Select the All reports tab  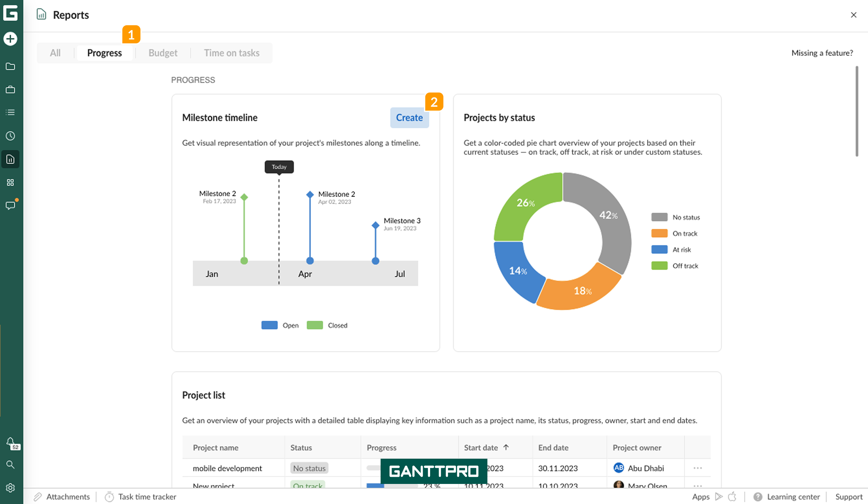pyautogui.click(x=55, y=53)
